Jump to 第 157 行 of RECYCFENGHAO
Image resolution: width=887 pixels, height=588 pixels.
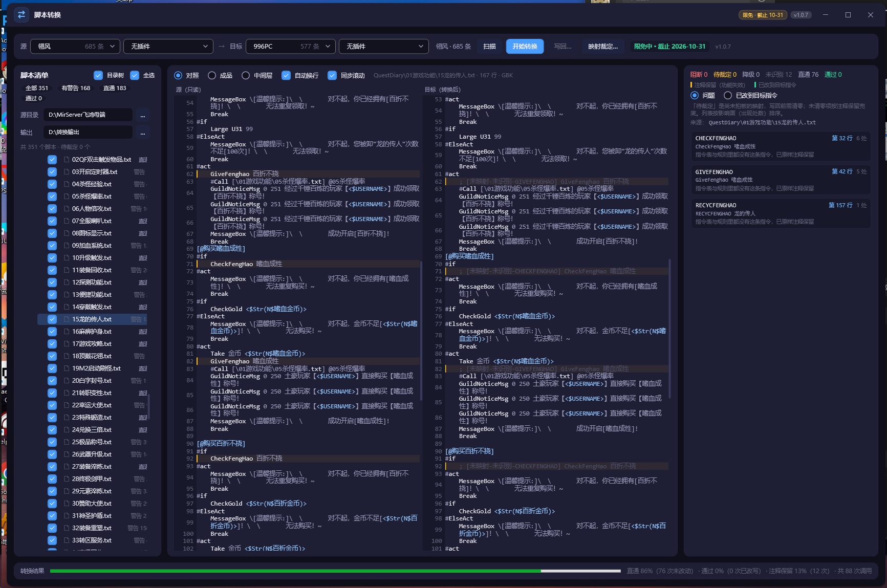click(x=840, y=205)
